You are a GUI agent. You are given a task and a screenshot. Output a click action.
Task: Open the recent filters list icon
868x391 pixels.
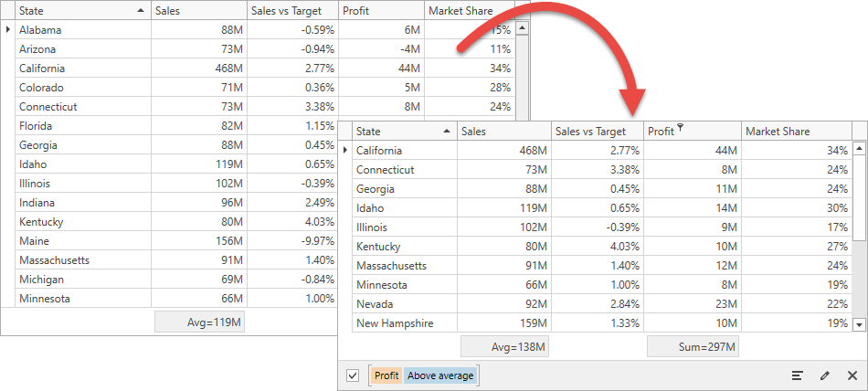pos(797,375)
